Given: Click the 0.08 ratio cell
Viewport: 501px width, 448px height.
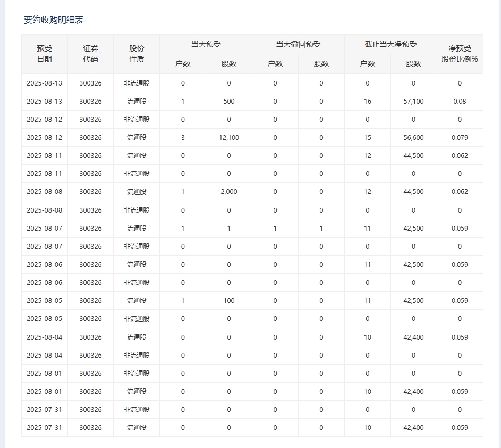Looking at the screenshot, I should 460,102.
